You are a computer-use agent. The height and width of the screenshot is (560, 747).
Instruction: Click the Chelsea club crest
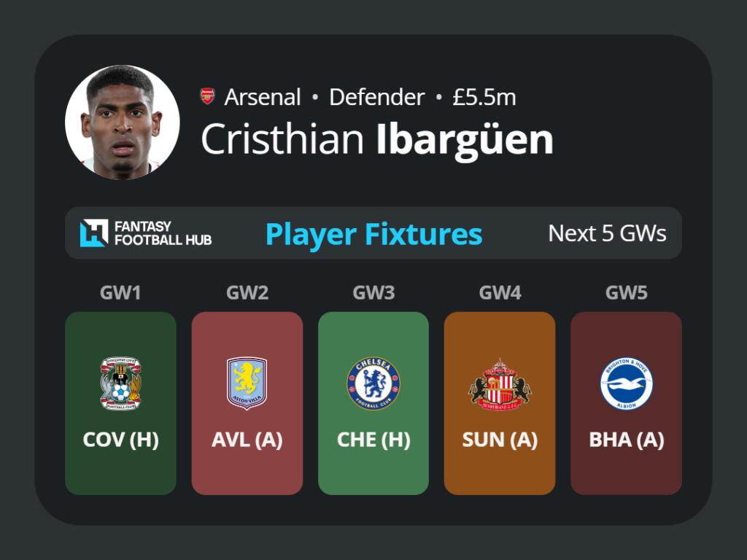[373, 384]
